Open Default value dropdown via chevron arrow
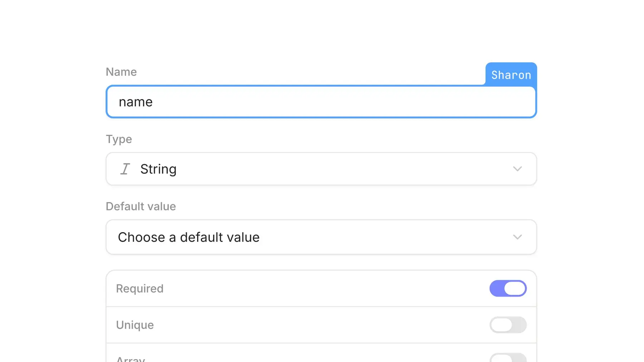Viewport: 644px width, 362px height. [517, 237]
